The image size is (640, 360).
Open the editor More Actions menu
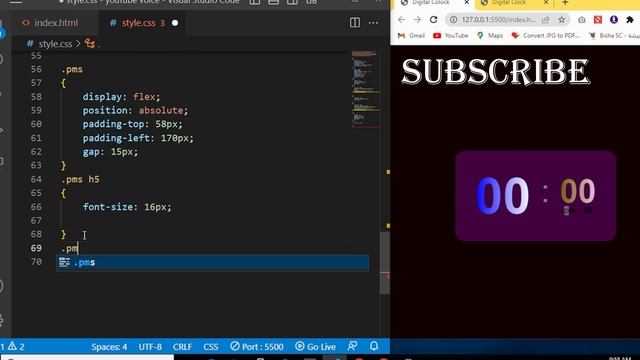pos(373,23)
